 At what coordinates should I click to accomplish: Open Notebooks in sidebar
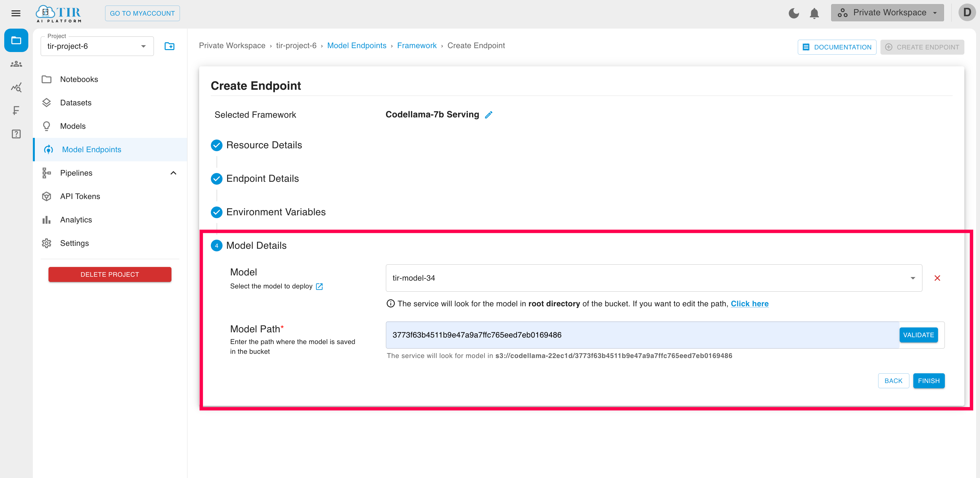[x=110, y=79]
